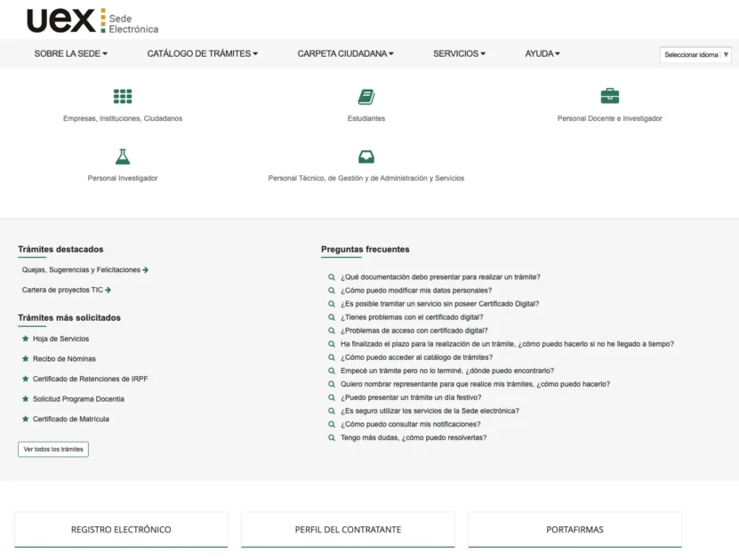Click the star beside Solicitud Programa Docentia
This screenshot has width=739, height=560.
[x=26, y=399]
